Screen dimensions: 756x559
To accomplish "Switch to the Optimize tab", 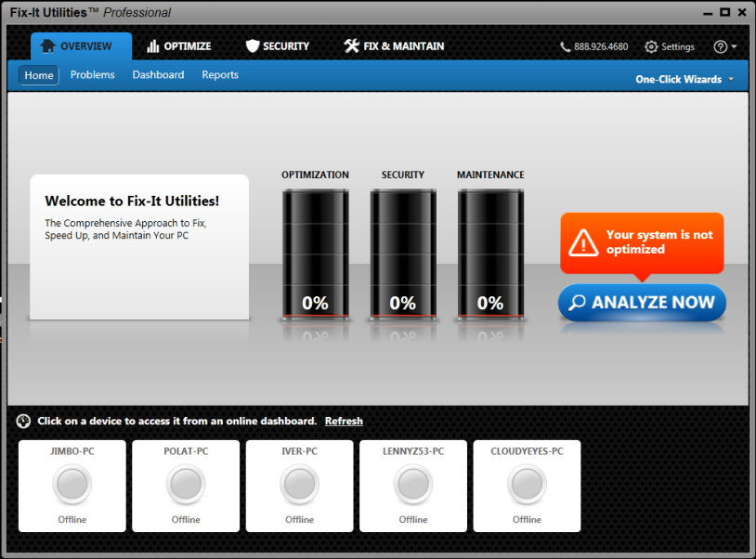I will 179,46.
